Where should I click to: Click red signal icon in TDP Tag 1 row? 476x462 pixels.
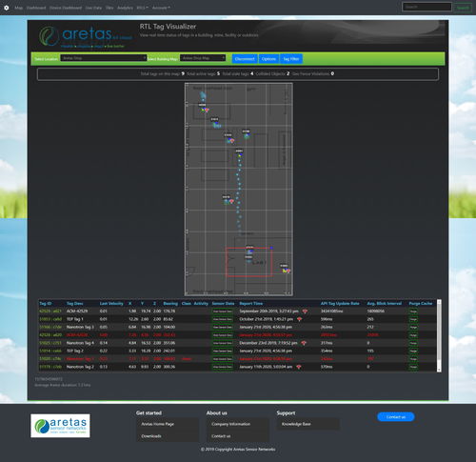(299, 319)
